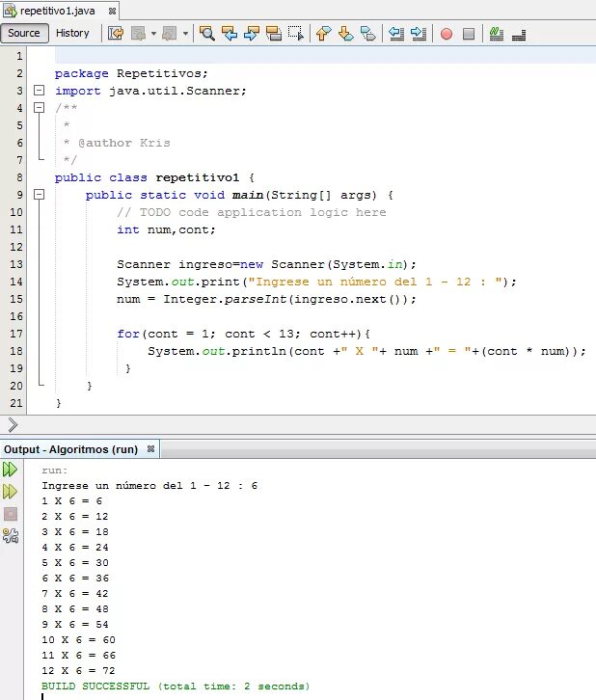Click the 'Ingrese un número del 1 - 12 : 6' output line
This screenshot has height=700, width=596.
(149, 486)
